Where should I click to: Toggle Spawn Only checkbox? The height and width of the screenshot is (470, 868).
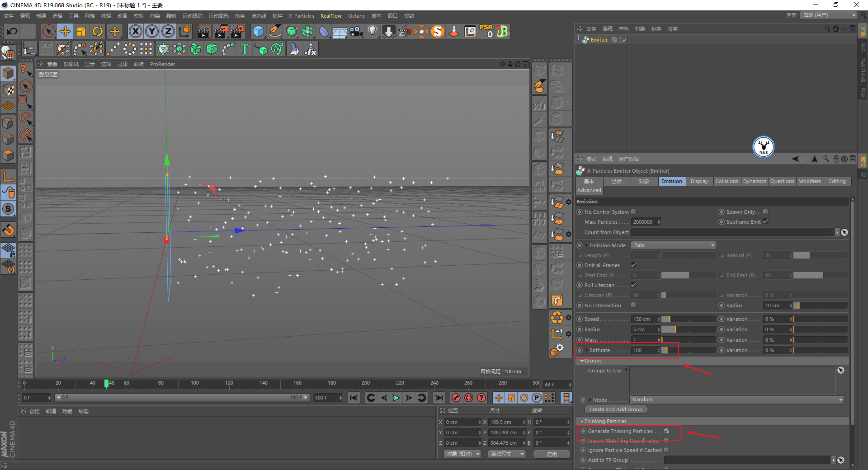[765, 211]
